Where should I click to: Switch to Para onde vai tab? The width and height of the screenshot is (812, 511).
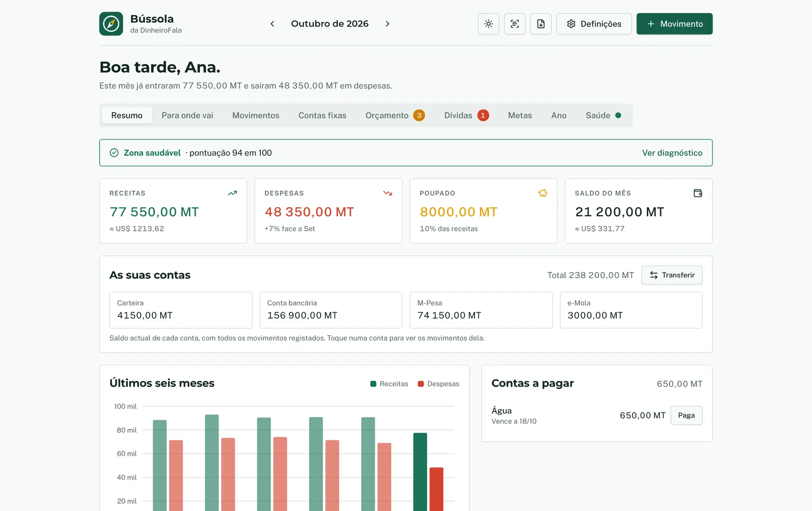tap(187, 115)
